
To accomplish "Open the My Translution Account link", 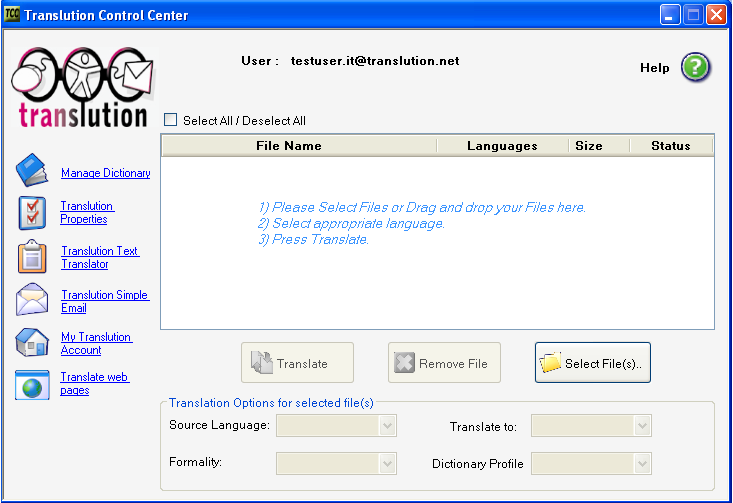I will coord(96,343).
